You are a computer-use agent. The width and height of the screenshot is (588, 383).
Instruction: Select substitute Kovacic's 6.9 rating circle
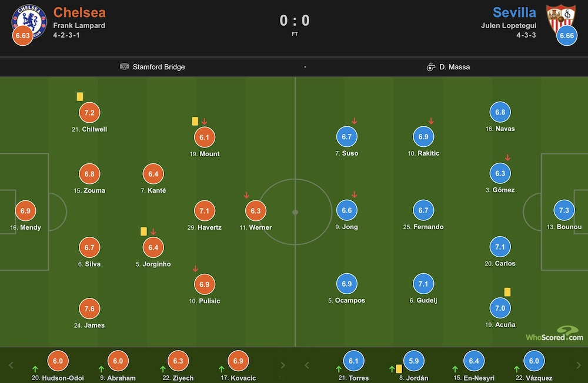[x=238, y=361]
